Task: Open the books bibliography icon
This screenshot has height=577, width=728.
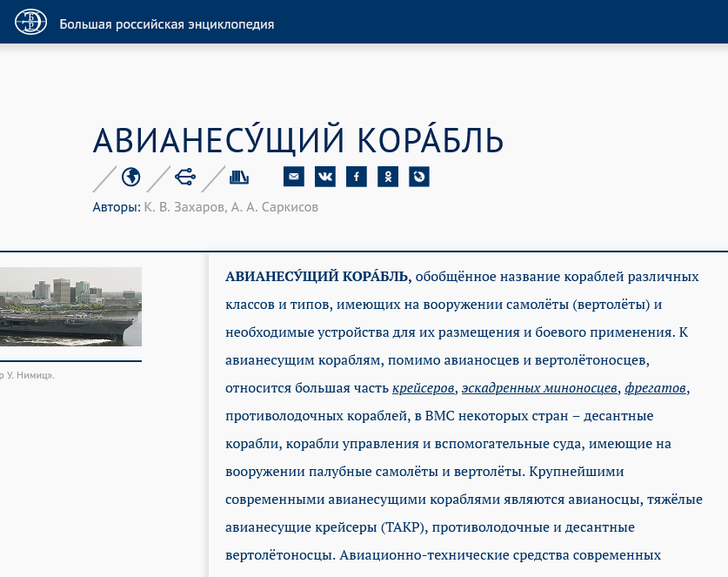Action: tap(239, 177)
